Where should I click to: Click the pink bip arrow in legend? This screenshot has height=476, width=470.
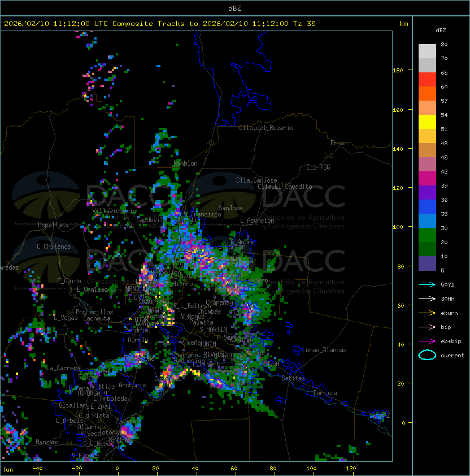pyautogui.click(x=427, y=327)
